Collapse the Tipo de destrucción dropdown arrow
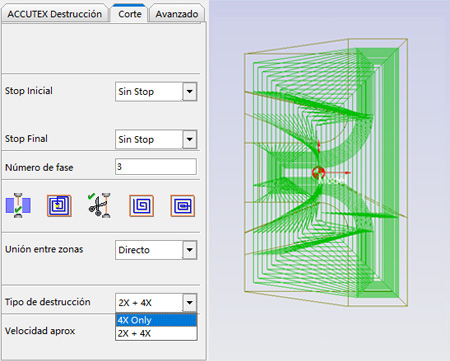 point(189,303)
